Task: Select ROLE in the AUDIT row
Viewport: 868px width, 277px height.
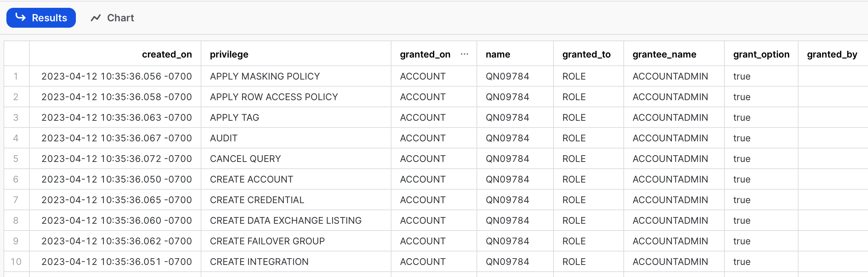Action: [x=574, y=138]
